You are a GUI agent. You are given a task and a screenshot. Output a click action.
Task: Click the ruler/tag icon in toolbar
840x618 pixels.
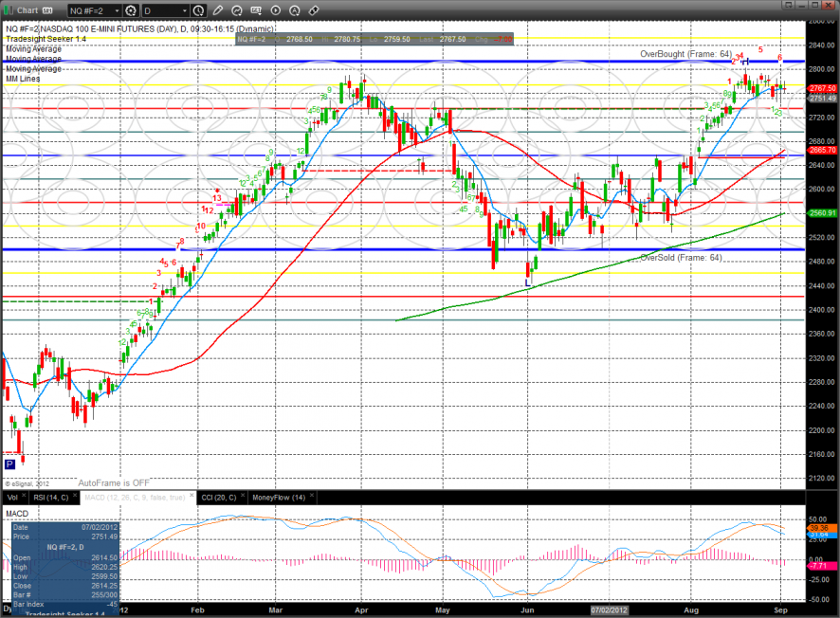point(314,10)
